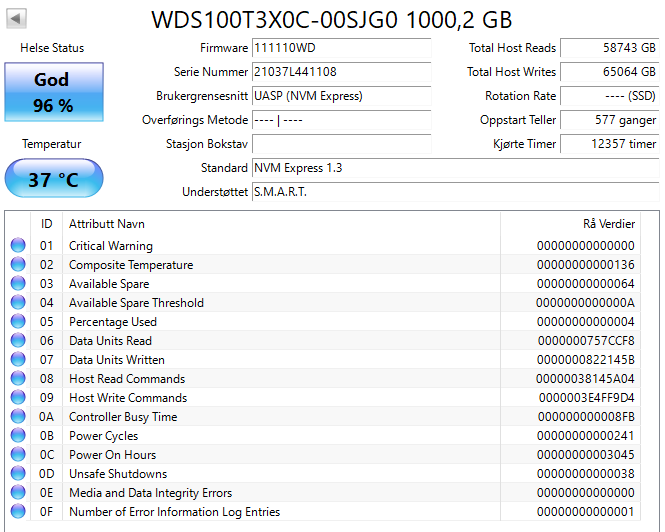Click the Total Host Writes value field
Viewport: 665px width, 532px height.
point(609,72)
